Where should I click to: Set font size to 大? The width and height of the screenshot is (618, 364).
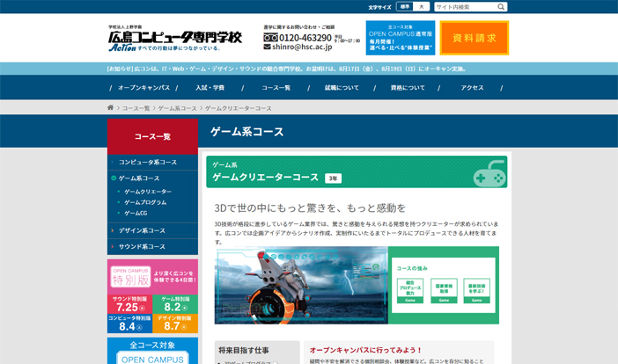tap(422, 7)
